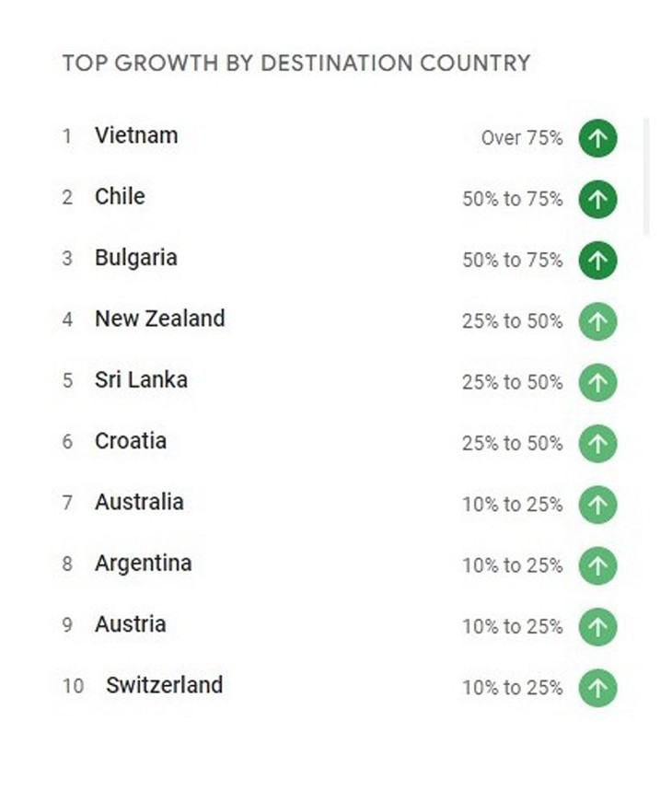Click Croatia's "25% to 50%" growth range

click(512, 443)
